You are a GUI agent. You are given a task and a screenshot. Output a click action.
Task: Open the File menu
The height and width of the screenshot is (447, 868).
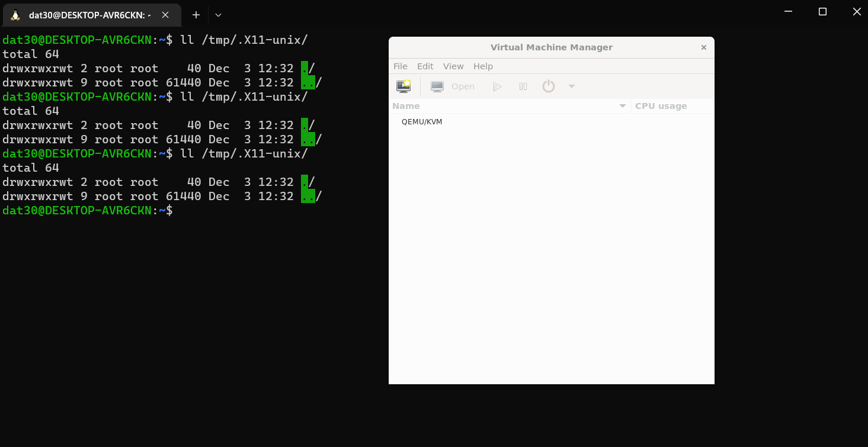(400, 66)
